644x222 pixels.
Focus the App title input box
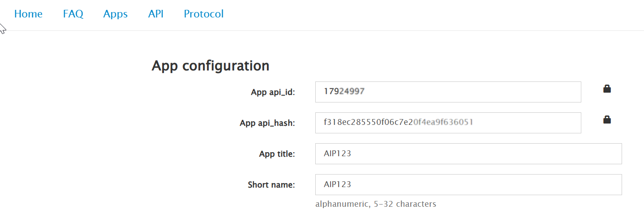click(x=468, y=154)
